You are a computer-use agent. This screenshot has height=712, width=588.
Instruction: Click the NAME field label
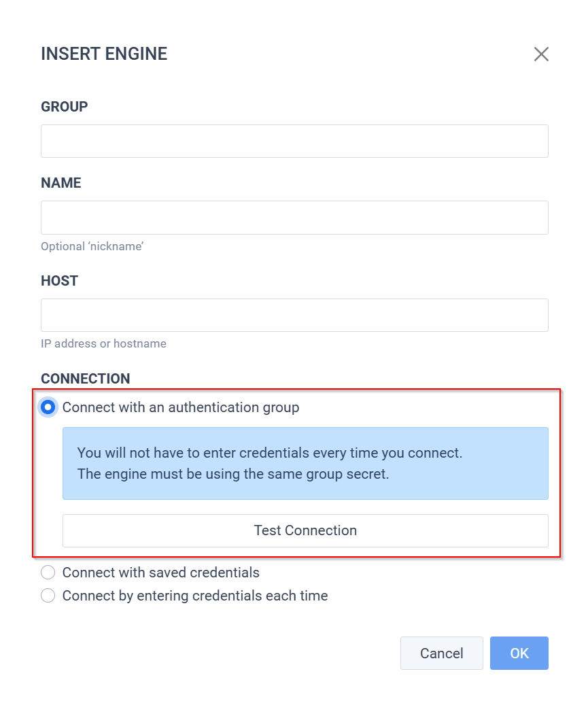[61, 182]
